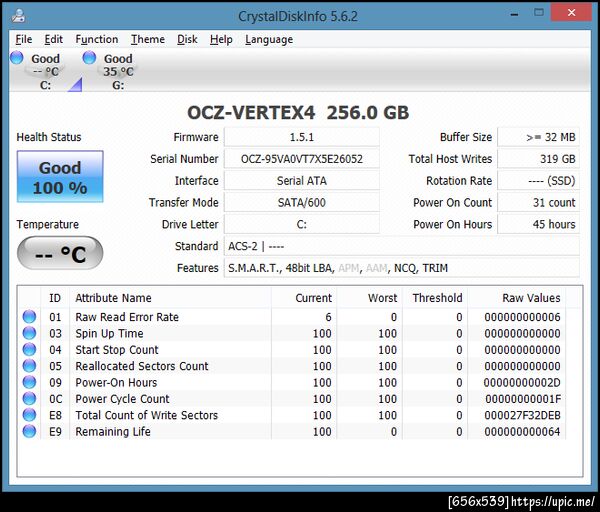Open the Function menu
The width and height of the screenshot is (600, 512).
[97, 39]
